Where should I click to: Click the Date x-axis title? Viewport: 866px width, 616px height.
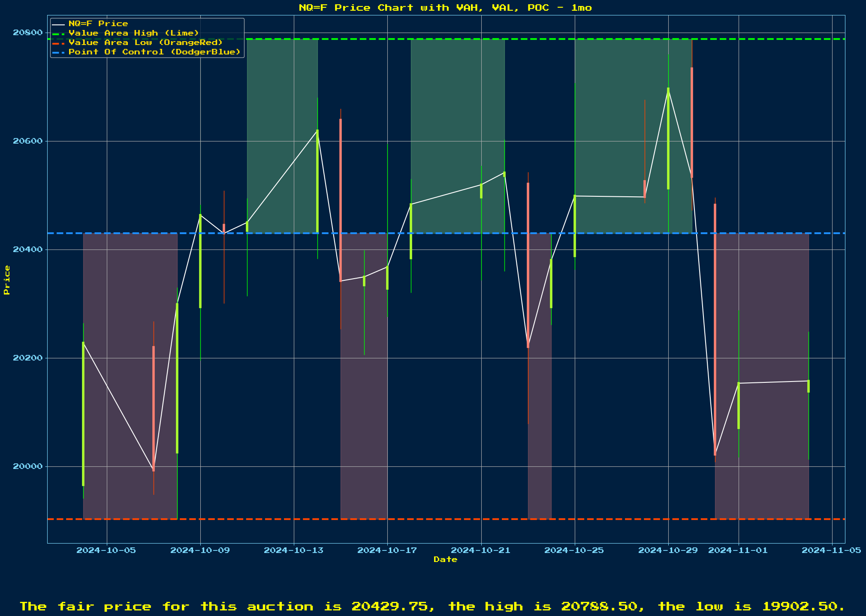(445, 559)
